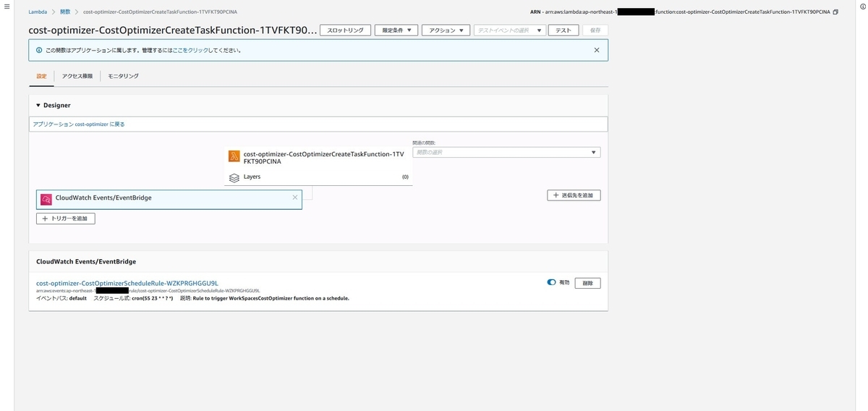Open the hamburger navigation menu
Screen dimensions: 868x411
tap(7, 6)
